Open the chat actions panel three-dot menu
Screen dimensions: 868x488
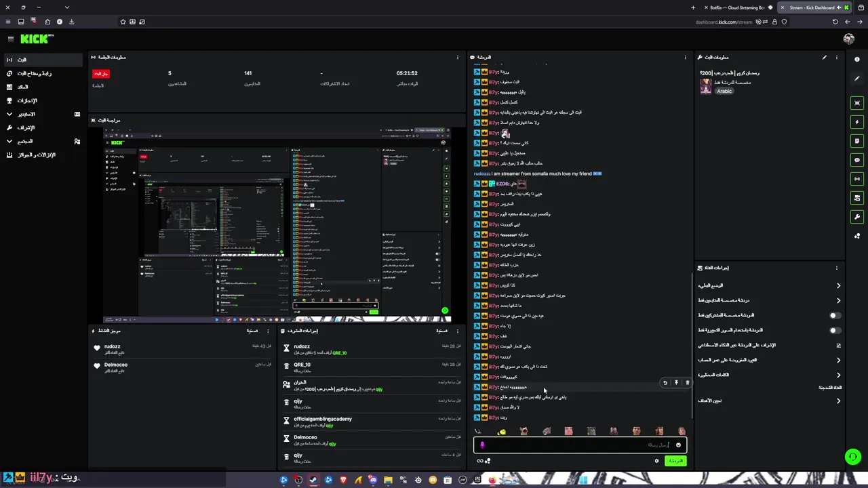coord(837,268)
